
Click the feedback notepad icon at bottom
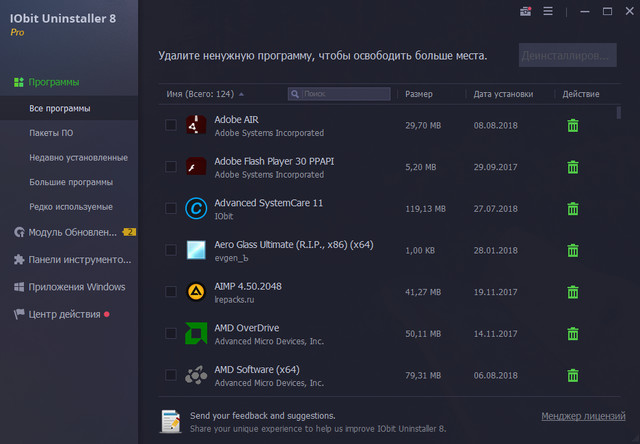click(171, 420)
